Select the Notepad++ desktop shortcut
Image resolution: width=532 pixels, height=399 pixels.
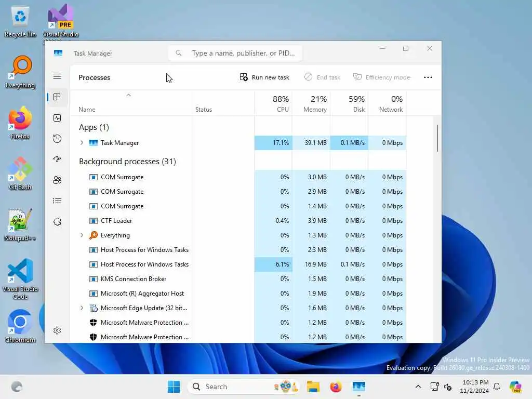click(20, 224)
